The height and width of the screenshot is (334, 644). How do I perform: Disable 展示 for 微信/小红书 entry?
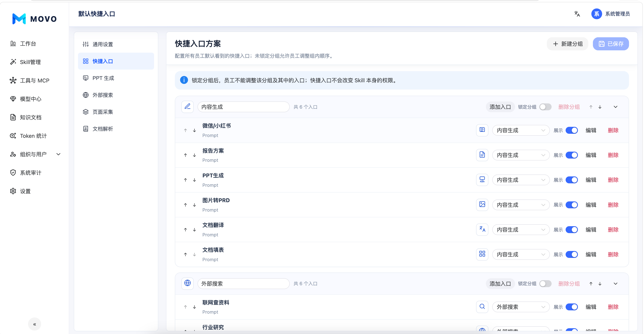tap(572, 130)
